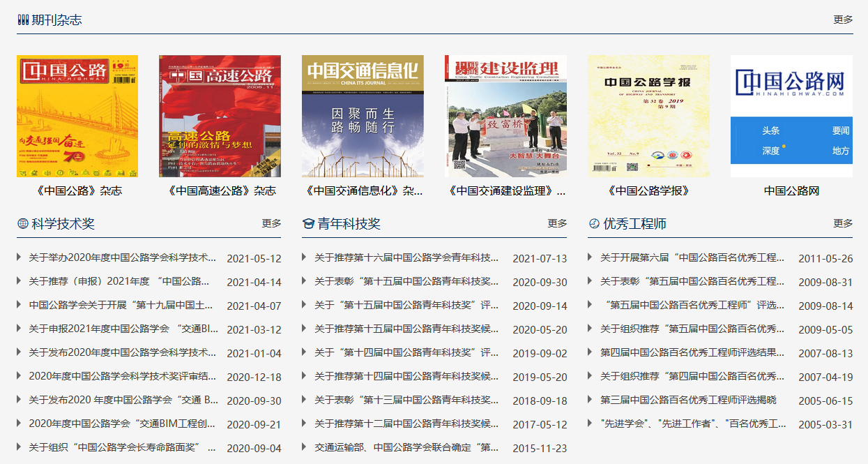This screenshot has width=868, height=464.
Task: Click the 期刊杂志 section icon
Action: point(22,20)
